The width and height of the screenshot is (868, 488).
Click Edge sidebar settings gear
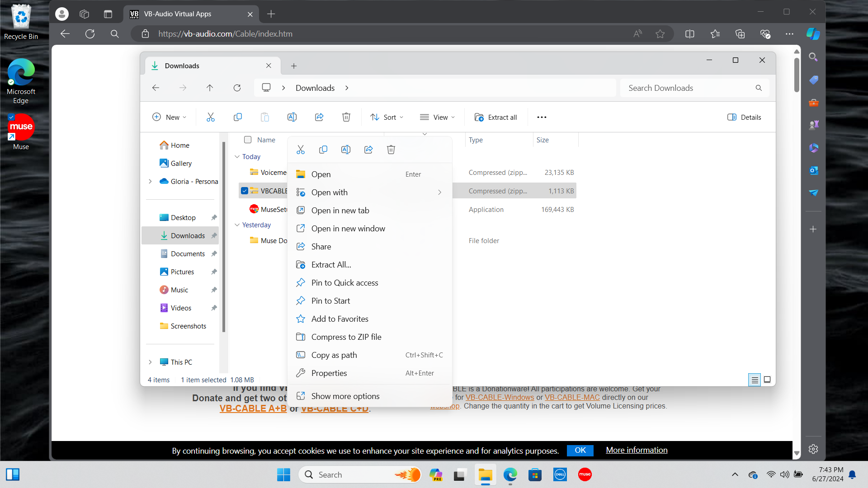coord(813,449)
